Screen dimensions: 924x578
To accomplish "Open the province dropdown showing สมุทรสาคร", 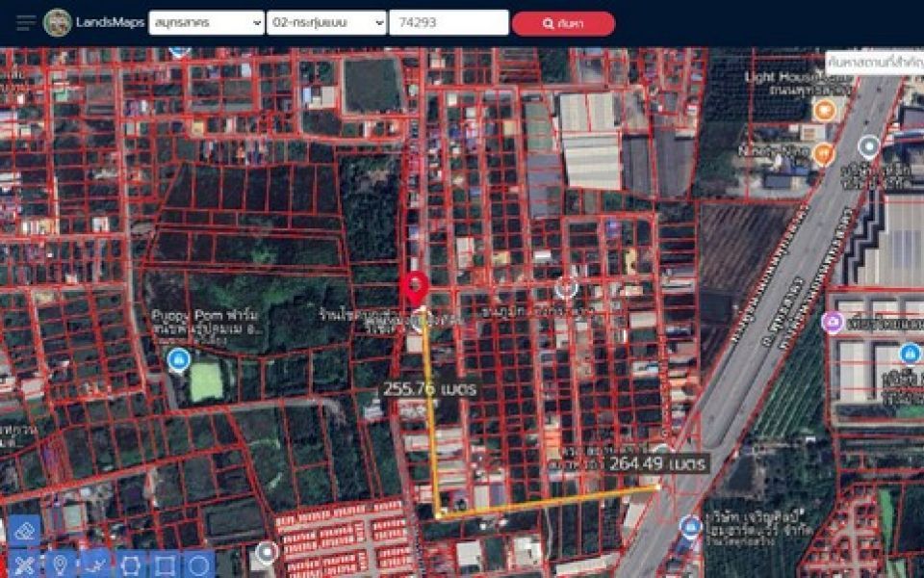I will 206,23.
